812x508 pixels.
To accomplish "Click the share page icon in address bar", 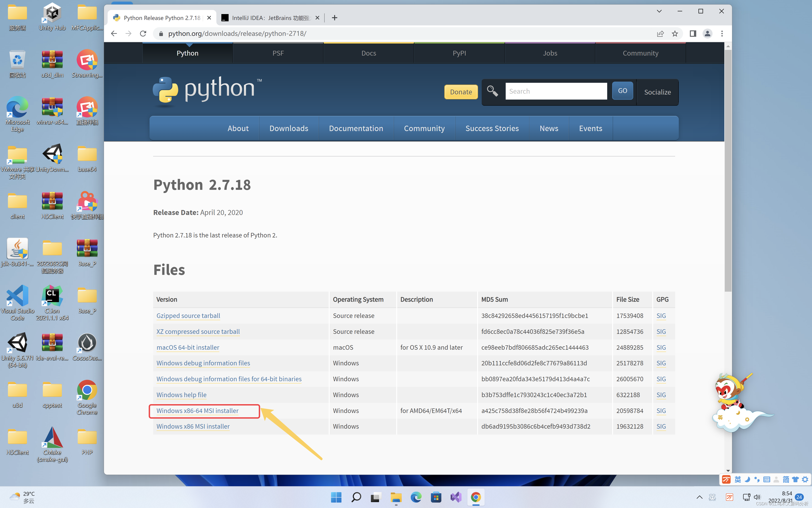I will pyautogui.click(x=660, y=34).
